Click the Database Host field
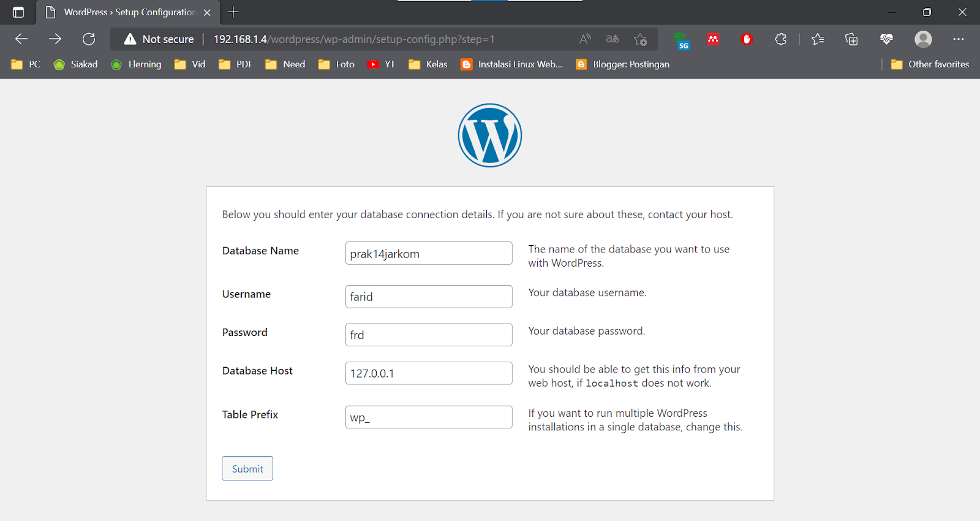The image size is (980, 521). coord(429,373)
